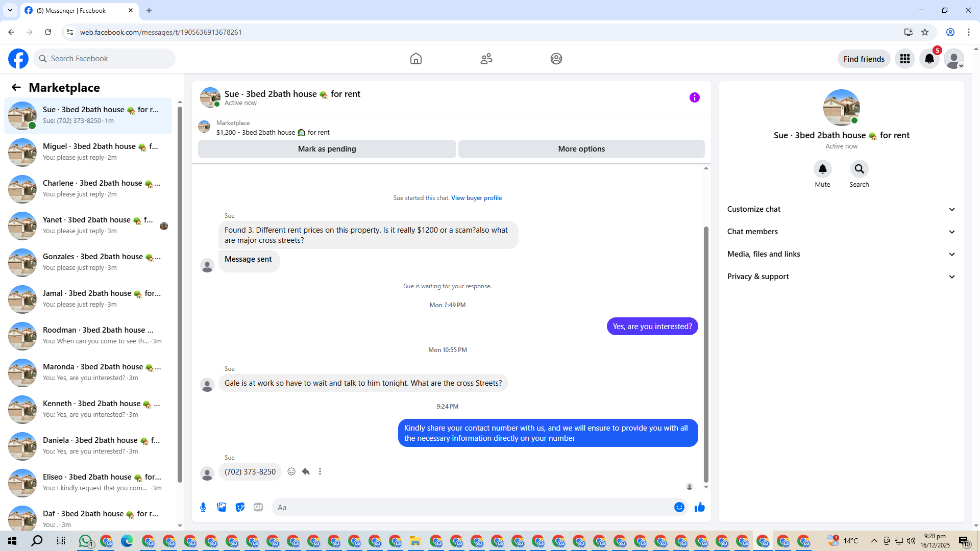Viewport: 980px width, 551px height.
Task: Open Roodman's conversation
Action: [88, 336]
